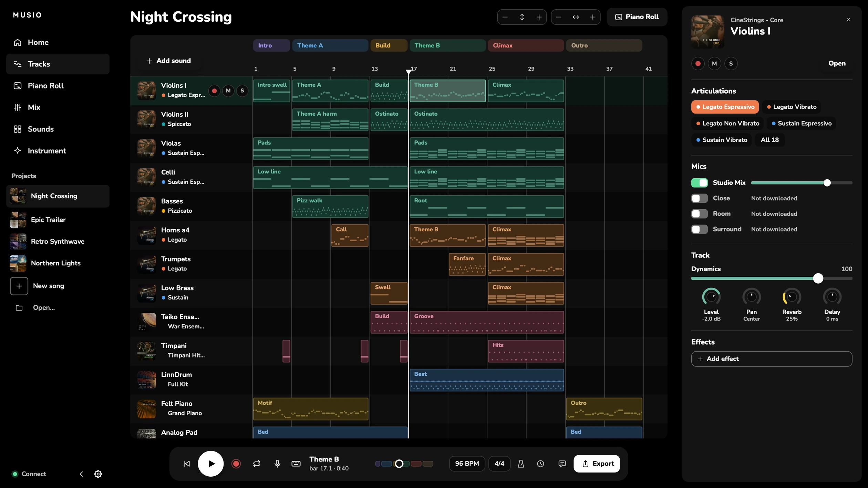This screenshot has width=868, height=488.
Task: Mute Violins I from the instrument panel
Action: click(x=714, y=63)
